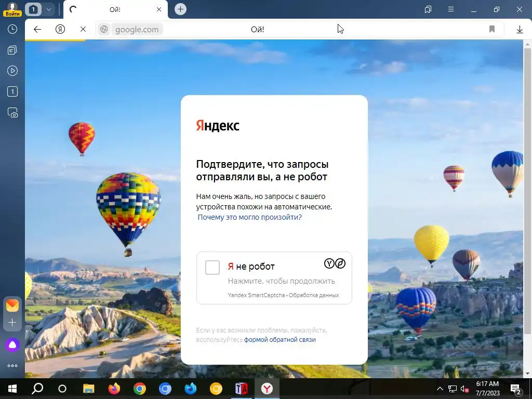Open the notification center icon

pyautogui.click(x=516, y=389)
